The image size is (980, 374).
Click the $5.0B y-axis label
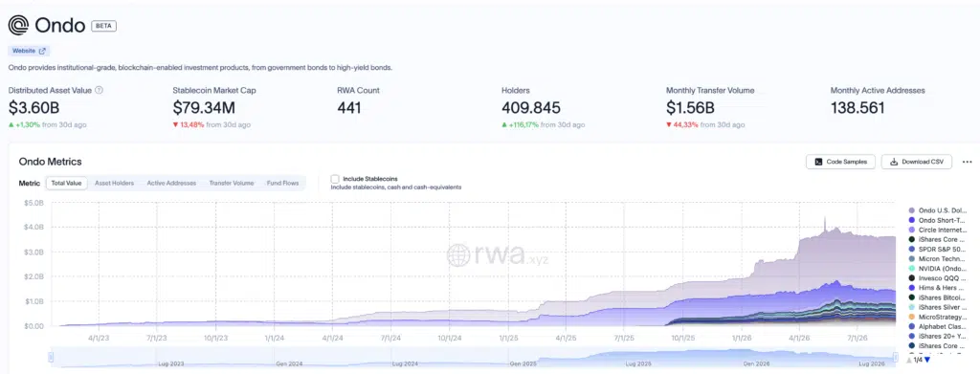click(33, 203)
